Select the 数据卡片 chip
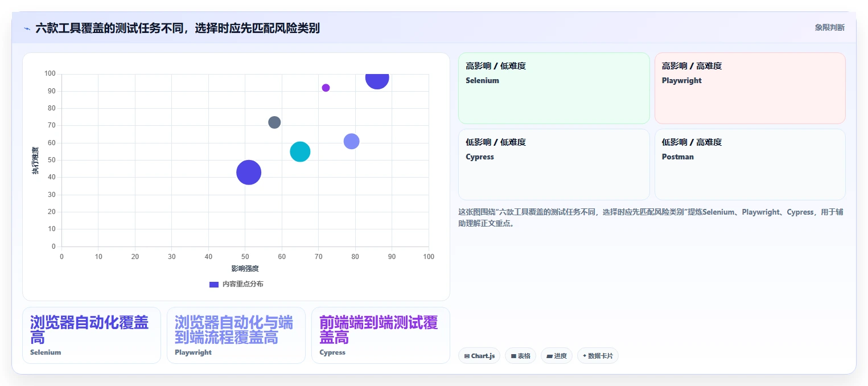Viewport: 868px width, 386px height. click(597, 356)
